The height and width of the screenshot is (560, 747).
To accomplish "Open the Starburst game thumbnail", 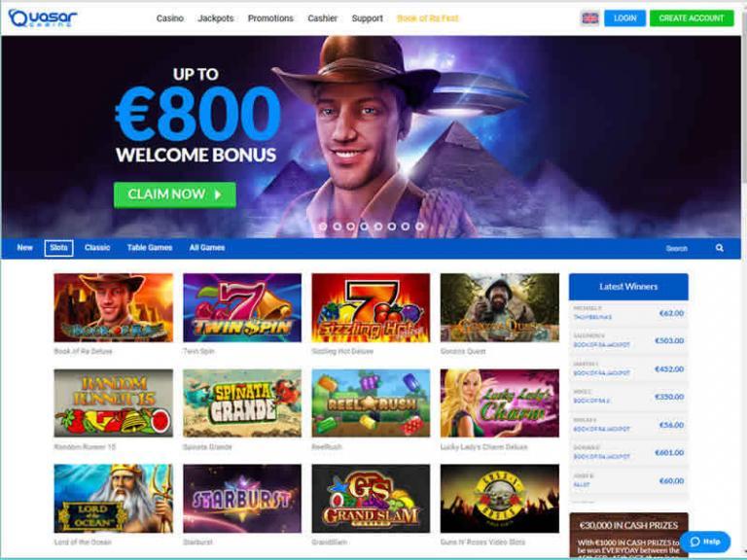I will (x=242, y=499).
